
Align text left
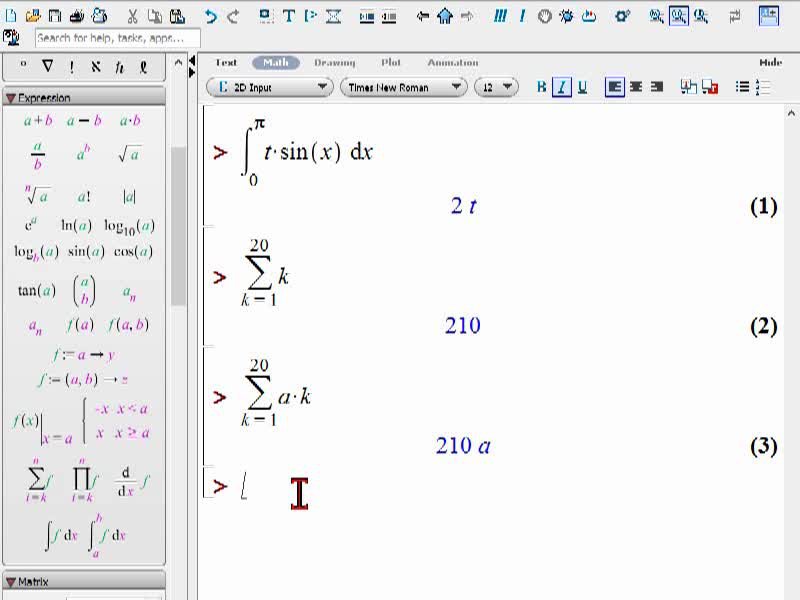[x=615, y=87]
